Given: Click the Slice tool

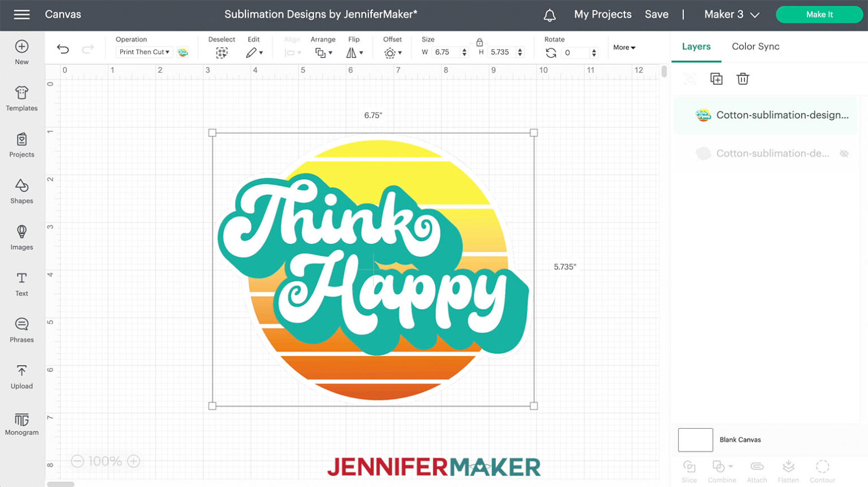Looking at the screenshot, I should click(x=689, y=471).
